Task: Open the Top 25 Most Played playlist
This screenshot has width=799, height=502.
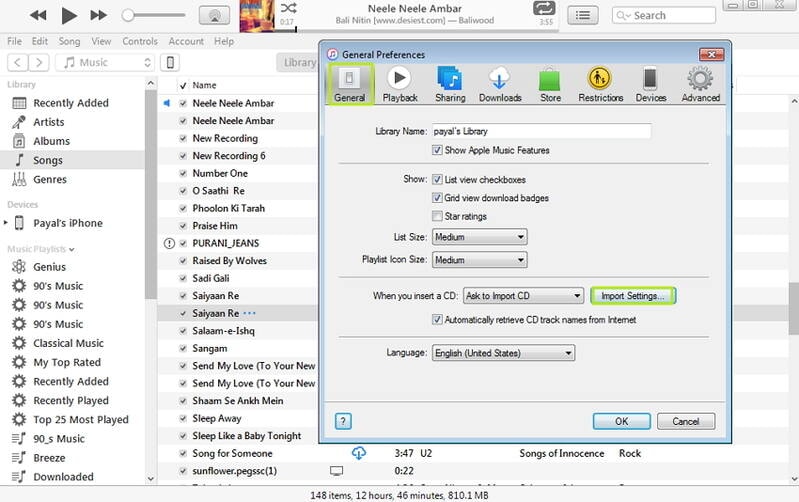Action: point(81,419)
